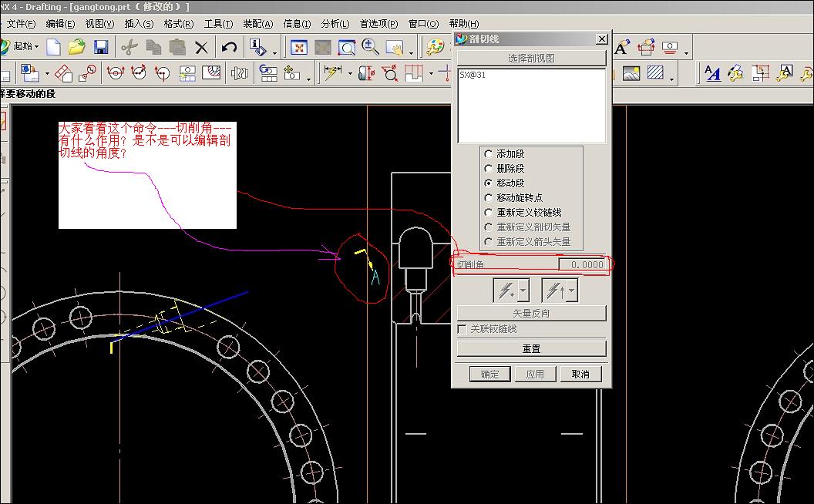Click the cylindrical dimension icon

coord(366,73)
